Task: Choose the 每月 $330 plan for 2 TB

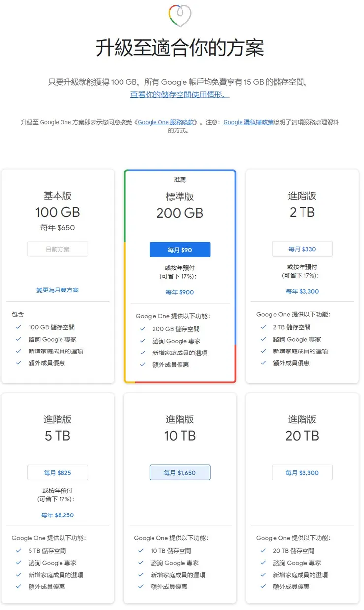Action: [302, 249]
